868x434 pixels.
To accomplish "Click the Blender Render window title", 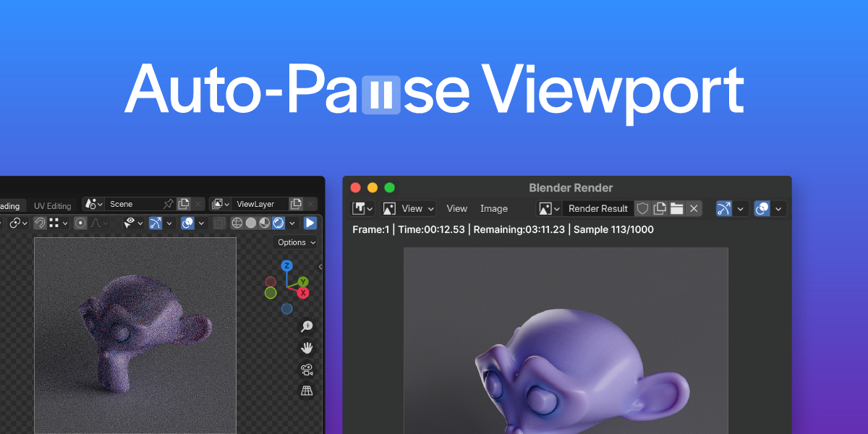I will [x=571, y=187].
